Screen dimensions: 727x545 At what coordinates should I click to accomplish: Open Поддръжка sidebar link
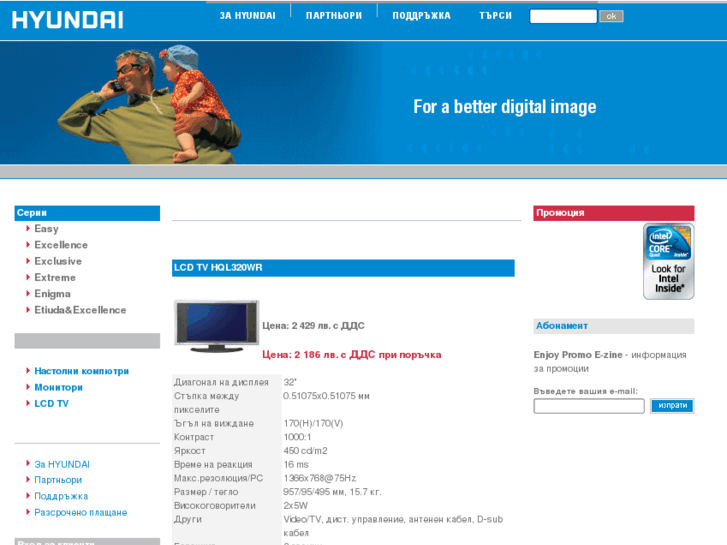61,496
